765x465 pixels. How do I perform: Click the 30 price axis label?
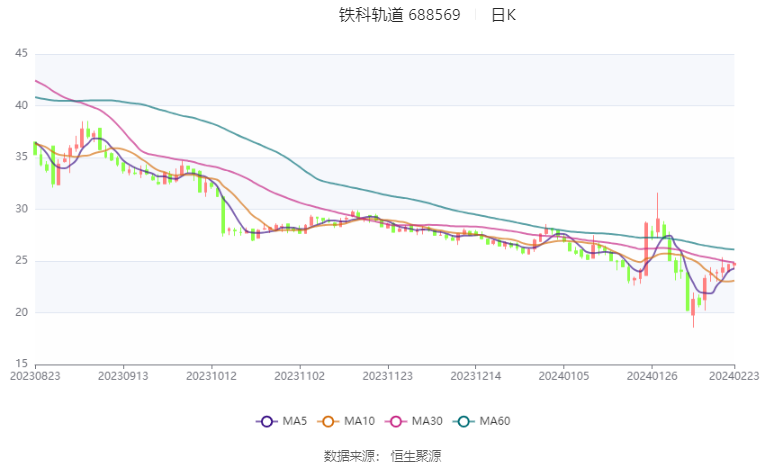[21, 209]
